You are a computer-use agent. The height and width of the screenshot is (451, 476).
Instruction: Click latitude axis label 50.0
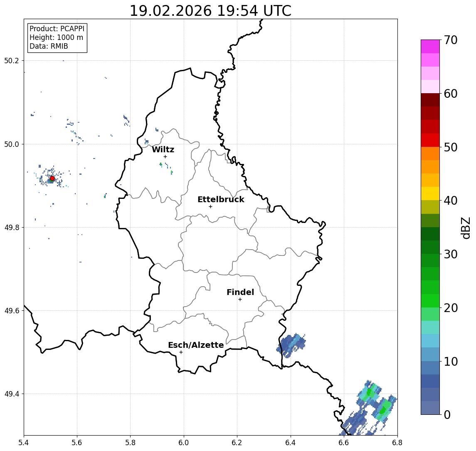(x=12, y=144)
